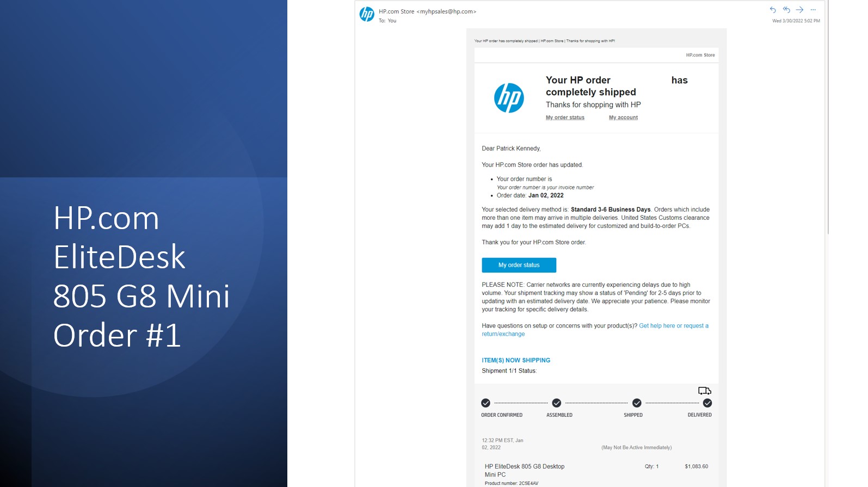Open the My account link
The width and height of the screenshot is (868, 487).
[x=623, y=118]
